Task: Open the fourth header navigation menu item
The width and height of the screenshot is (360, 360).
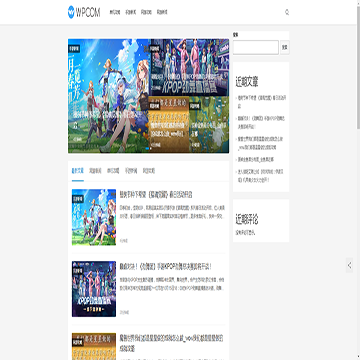Action: (162, 12)
